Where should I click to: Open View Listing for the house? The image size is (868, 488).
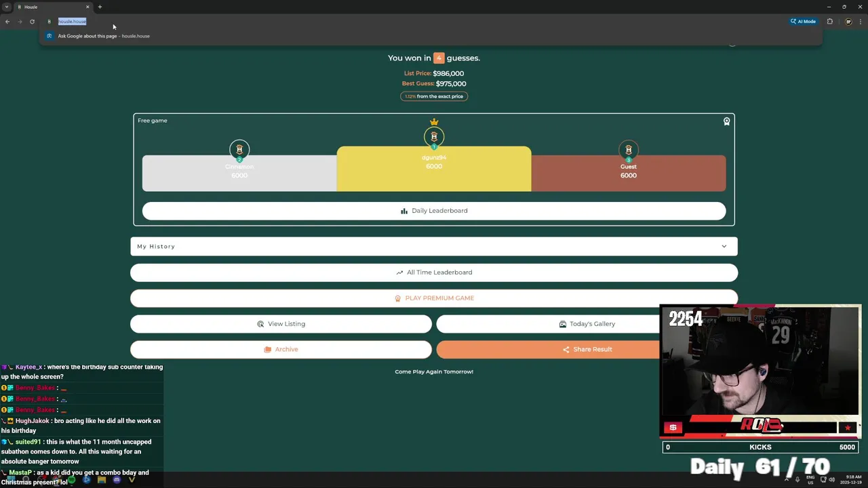pyautogui.click(x=281, y=324)
